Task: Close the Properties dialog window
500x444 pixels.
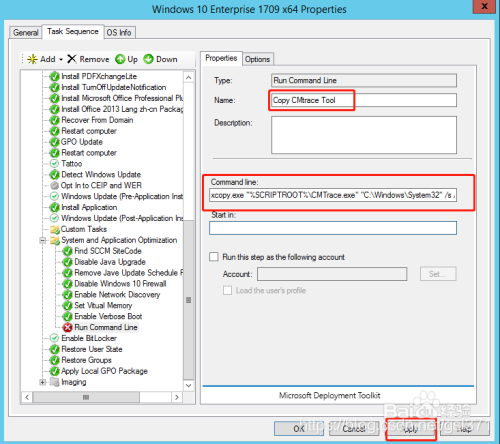Action: (484, 7)
